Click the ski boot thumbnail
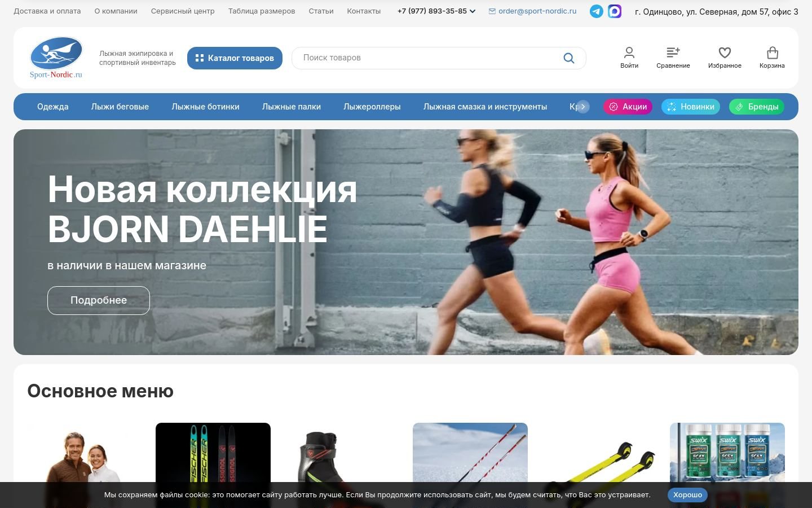Viewport: 812px width, 508px height. pyautogui.click(x=342, y=465)
